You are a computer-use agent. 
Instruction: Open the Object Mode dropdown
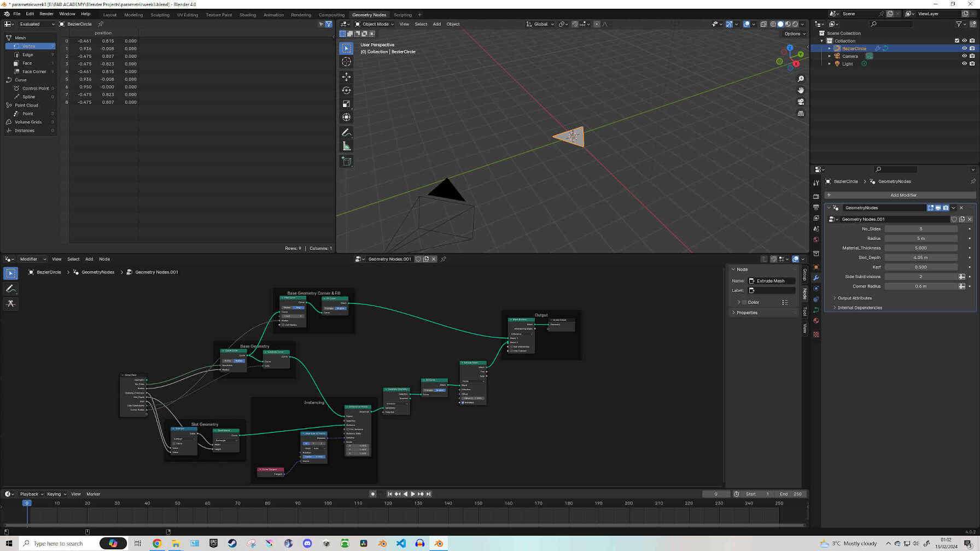[375, 24]
